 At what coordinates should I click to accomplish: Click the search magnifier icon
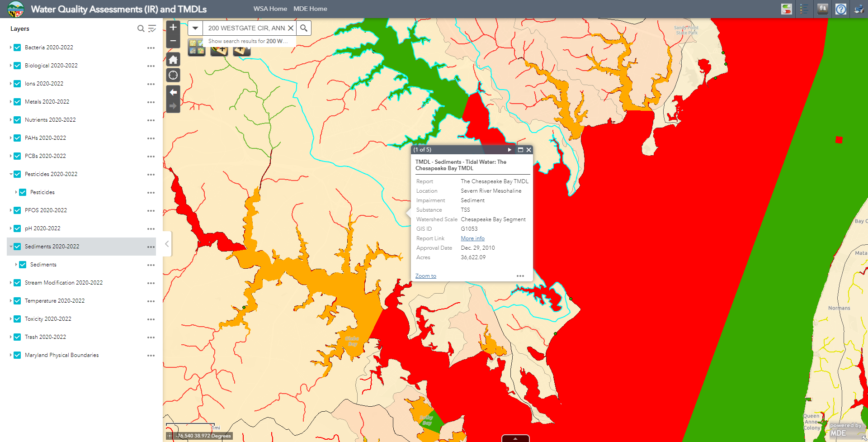(303, 28)
